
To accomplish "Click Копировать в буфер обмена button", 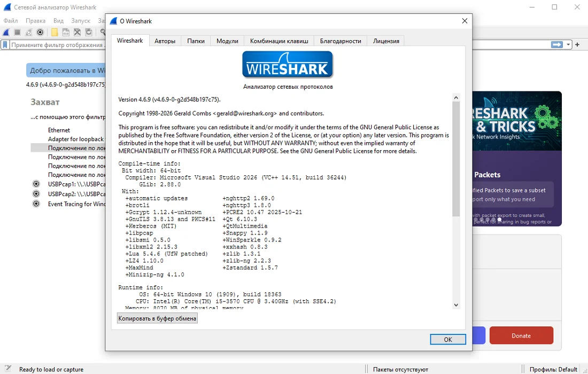I will pos(157,318).
